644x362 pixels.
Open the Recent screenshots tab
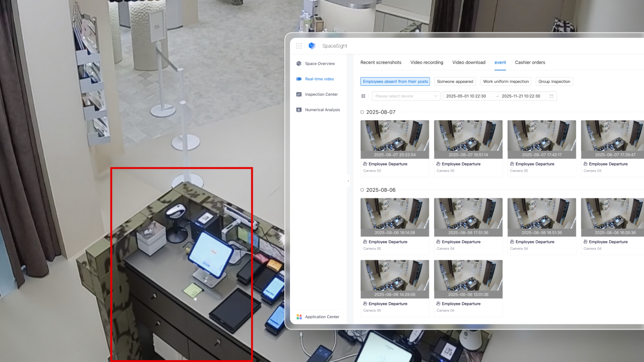point(381,62)
